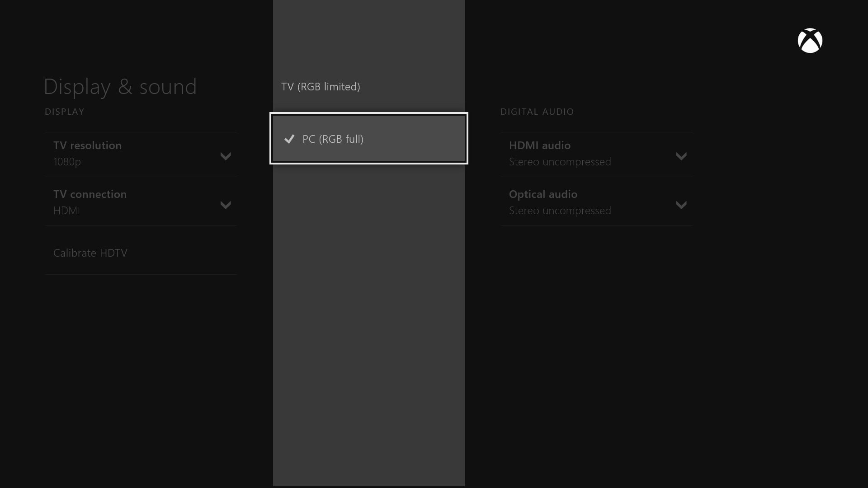Select the TV (RGB limited) option
The width and height of the screenshot is (868, 488).
pyautogui.click(x=321, y=87)
